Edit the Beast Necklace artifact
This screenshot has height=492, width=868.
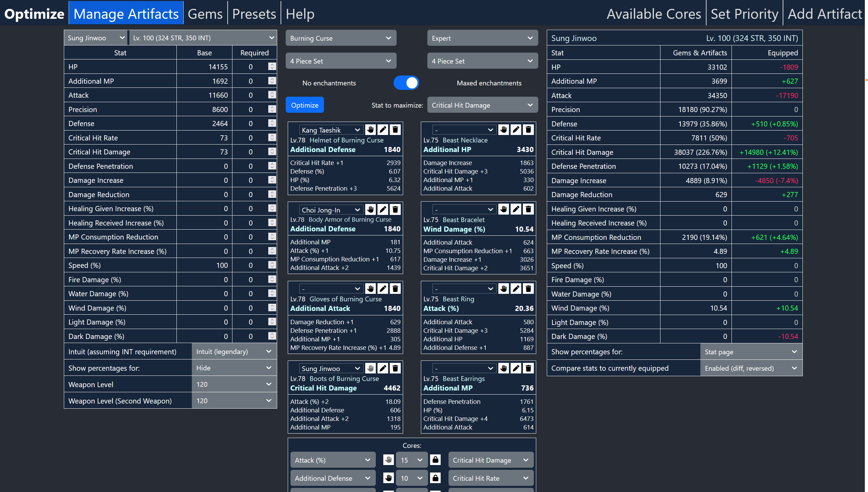(x=516, y=130)
